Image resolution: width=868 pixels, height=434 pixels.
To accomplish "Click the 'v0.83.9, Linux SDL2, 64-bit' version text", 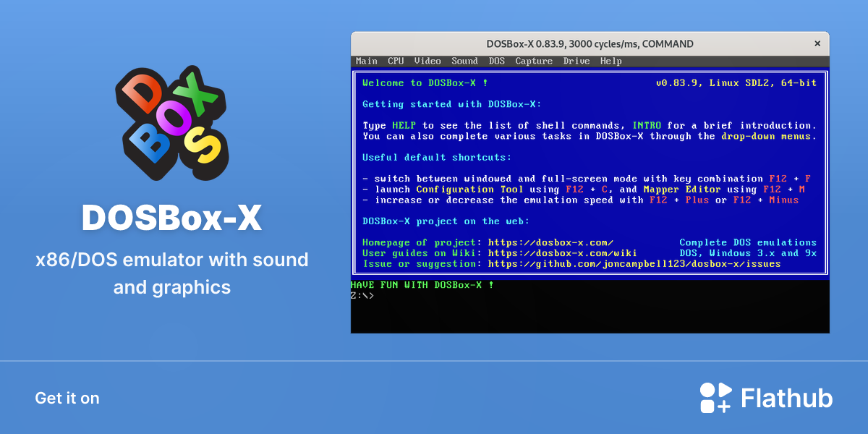I will (x=736, y=83).
